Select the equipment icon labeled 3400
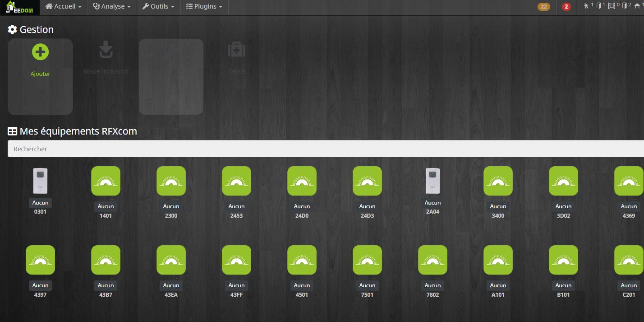 coord(498,181)
